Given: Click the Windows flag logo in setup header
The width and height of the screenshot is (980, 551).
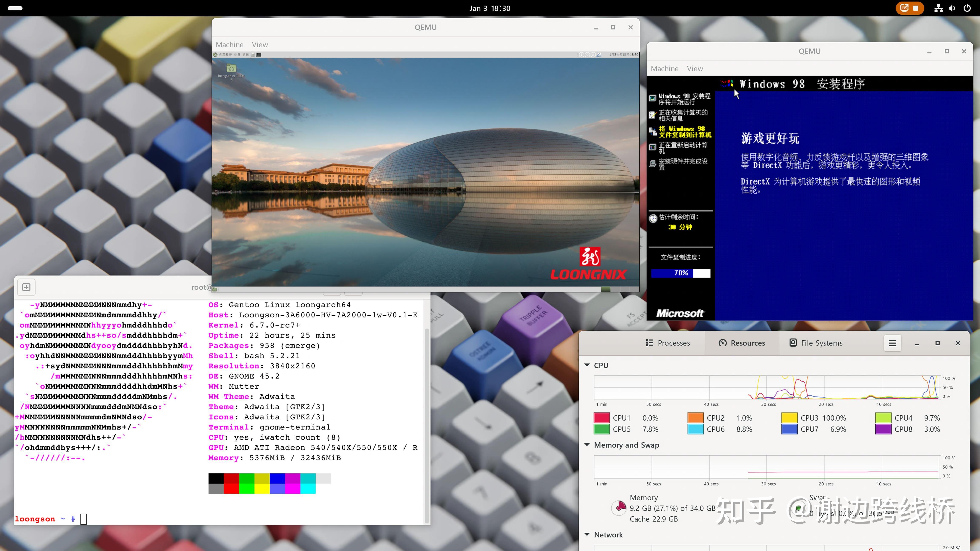Looking at the screenshot, I should 727,83.
